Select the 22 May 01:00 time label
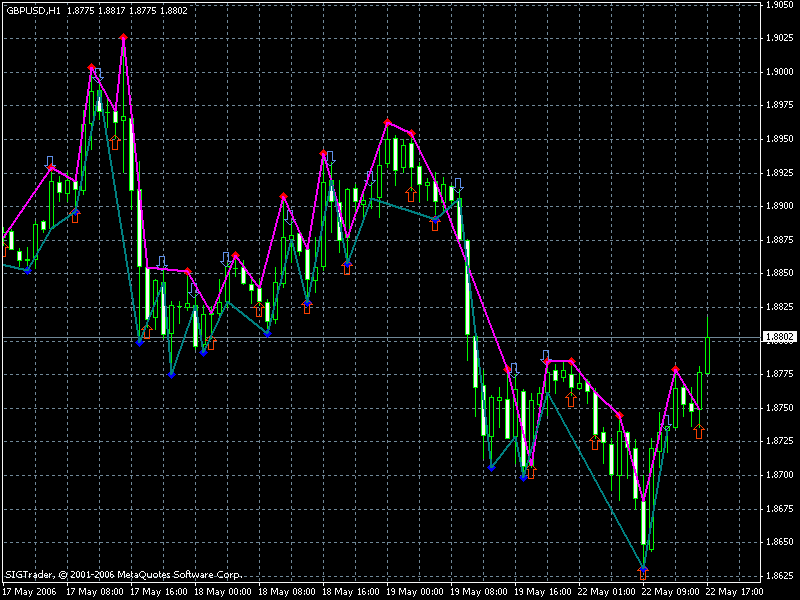Viewport: 800px width, 600px height. coord(607,592)
